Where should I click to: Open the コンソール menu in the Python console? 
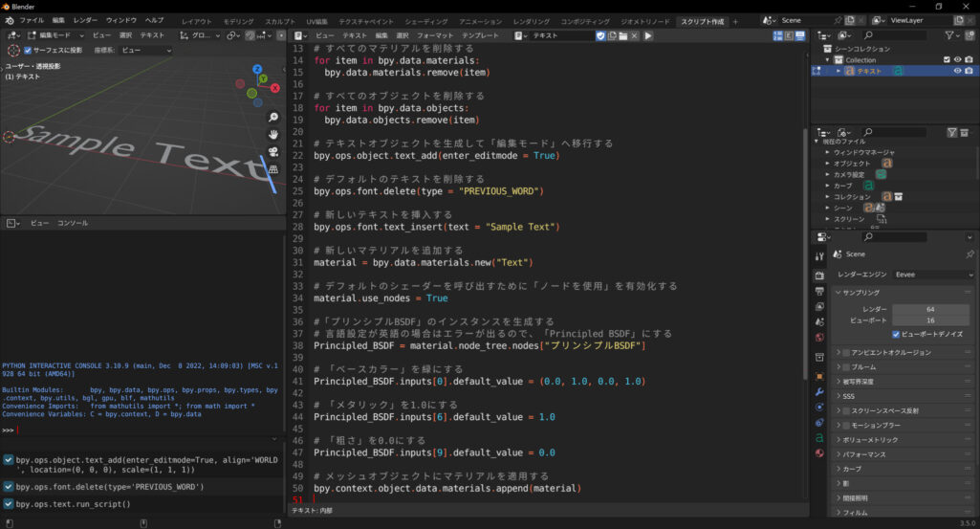[73, 223]
